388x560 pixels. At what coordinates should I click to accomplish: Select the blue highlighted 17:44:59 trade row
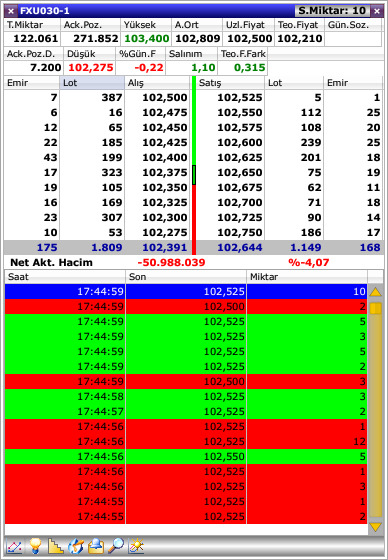[x=186, y=291]
